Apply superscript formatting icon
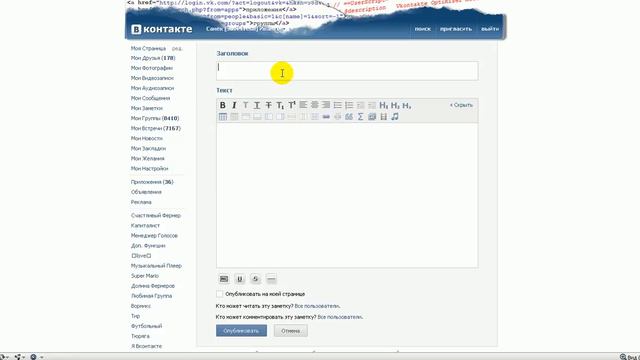640x360 pixels. [291, 105]
